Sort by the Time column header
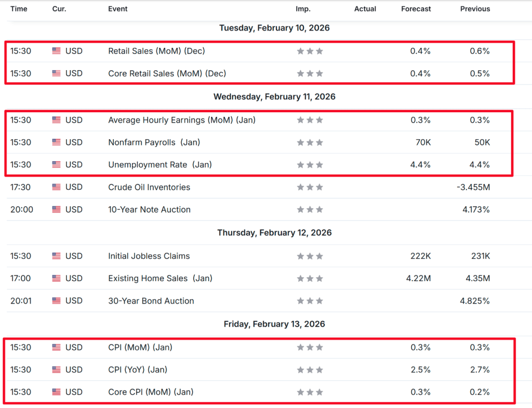532x408 pixels. pos(19,9)
